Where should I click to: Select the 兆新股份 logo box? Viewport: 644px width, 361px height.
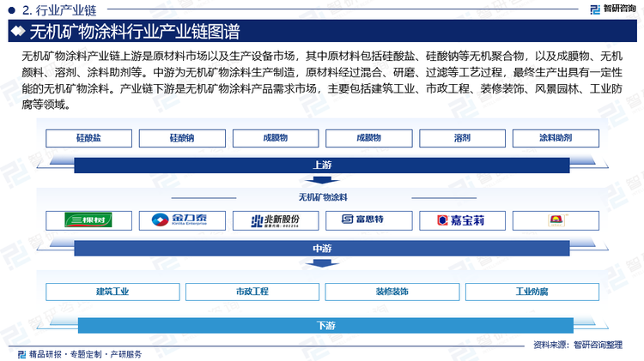[x=276, y=220]
